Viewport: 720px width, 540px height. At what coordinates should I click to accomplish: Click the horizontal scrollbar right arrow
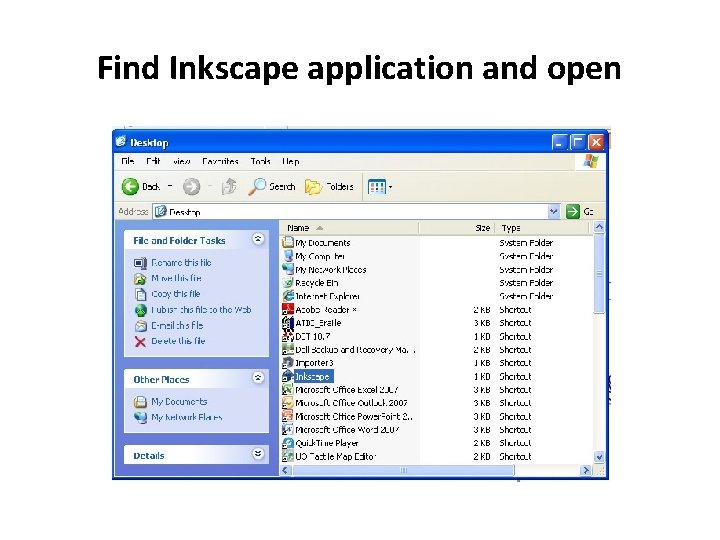click(586, 470)
